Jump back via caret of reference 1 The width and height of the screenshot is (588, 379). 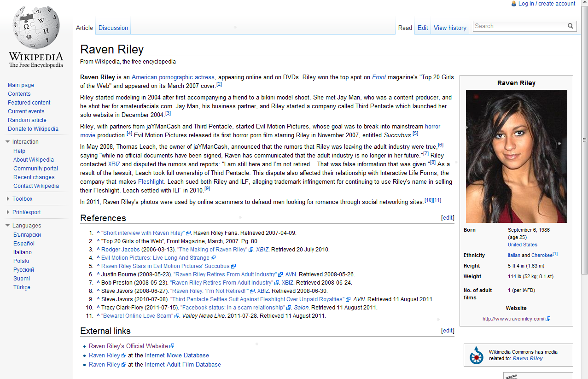click(98, 233)
